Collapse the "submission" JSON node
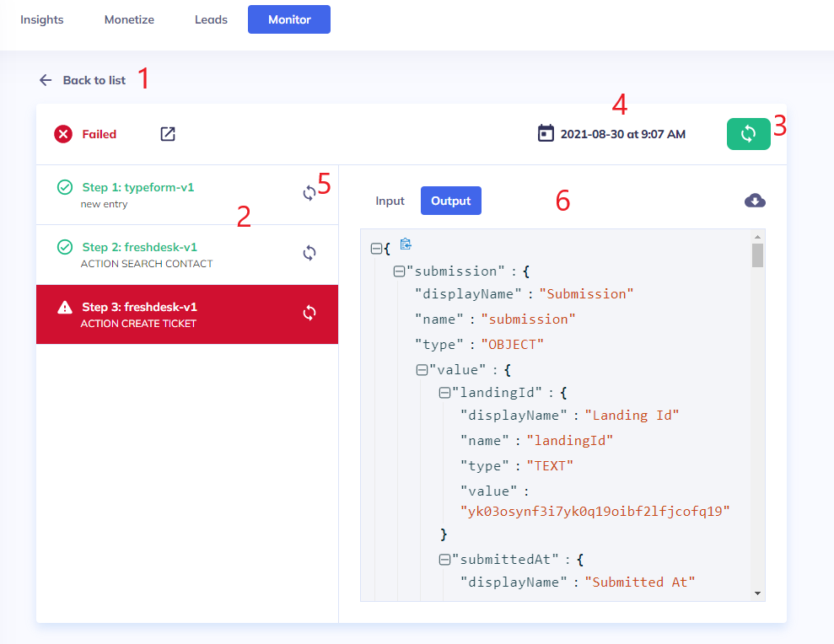Viewport: 834px width, 644px height. (x=399, y=271)
